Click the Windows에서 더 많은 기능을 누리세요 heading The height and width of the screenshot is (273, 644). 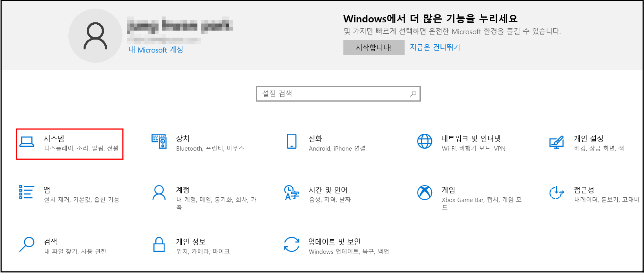(431, 18)
